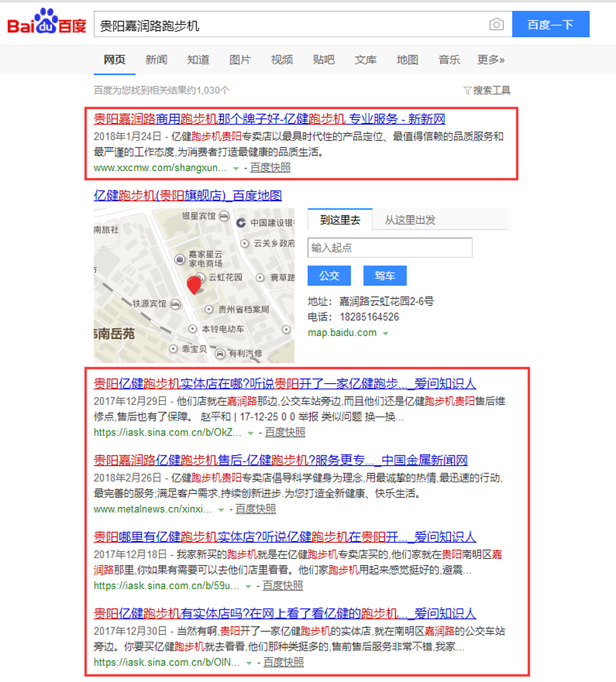
Task: Open camera image search icon
Action: click(x=496, y=25)
